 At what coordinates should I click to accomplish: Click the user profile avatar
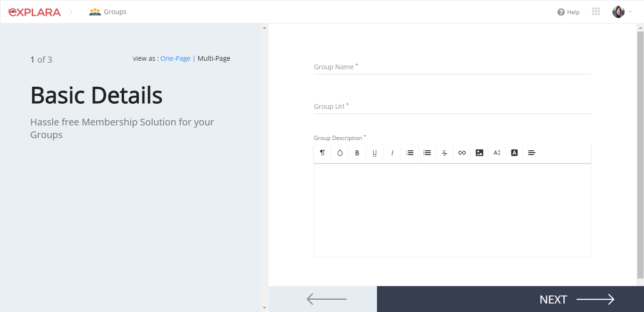pyautogui.click(x=619, y=12)
